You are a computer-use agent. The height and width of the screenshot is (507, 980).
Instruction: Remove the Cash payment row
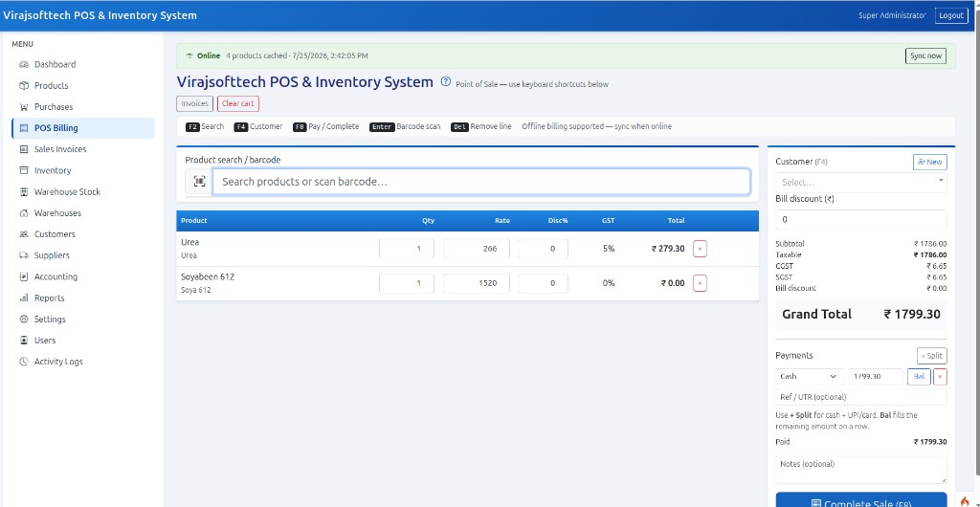(940, 377)
